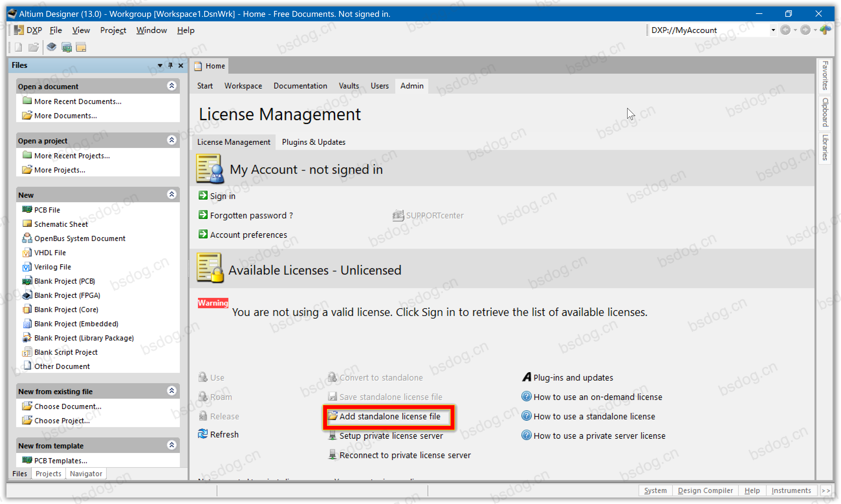Expand the New from template section

[x=171, y=445]
